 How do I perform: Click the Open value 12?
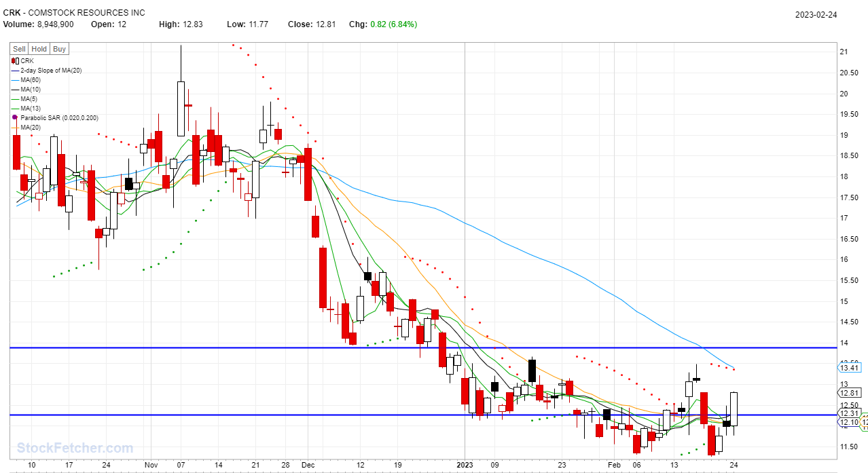(122, 24)
